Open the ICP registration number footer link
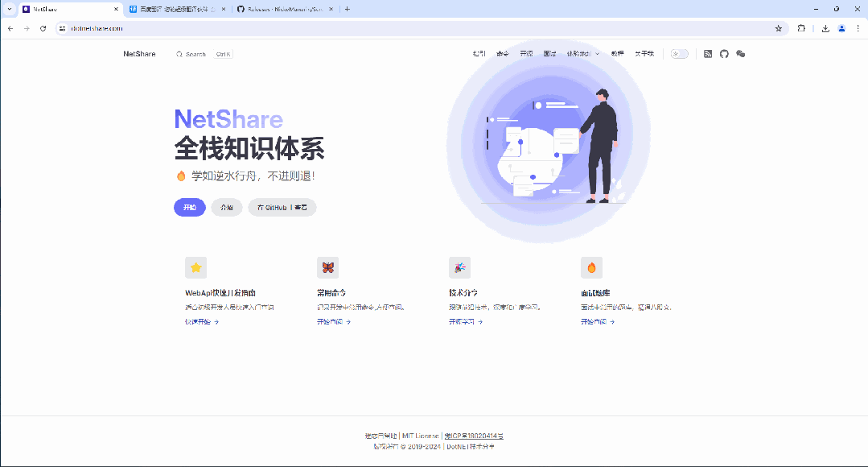Image resolution: width=868 pixels, height=467 pixels. (474, 436)
